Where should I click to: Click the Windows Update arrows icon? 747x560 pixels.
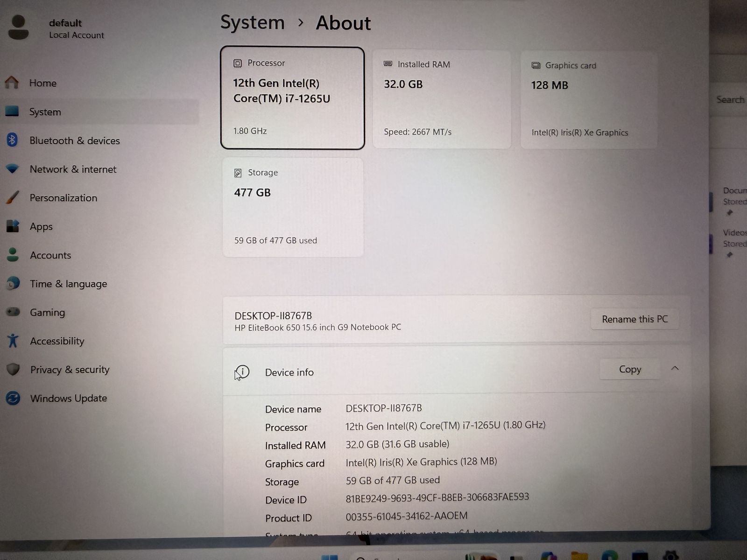point(13,398)
